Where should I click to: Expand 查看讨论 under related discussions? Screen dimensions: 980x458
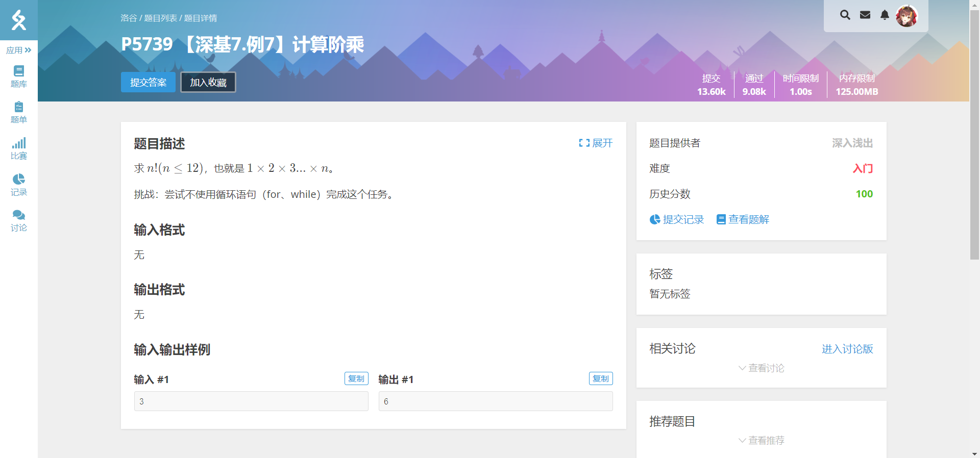click(761, 368)
